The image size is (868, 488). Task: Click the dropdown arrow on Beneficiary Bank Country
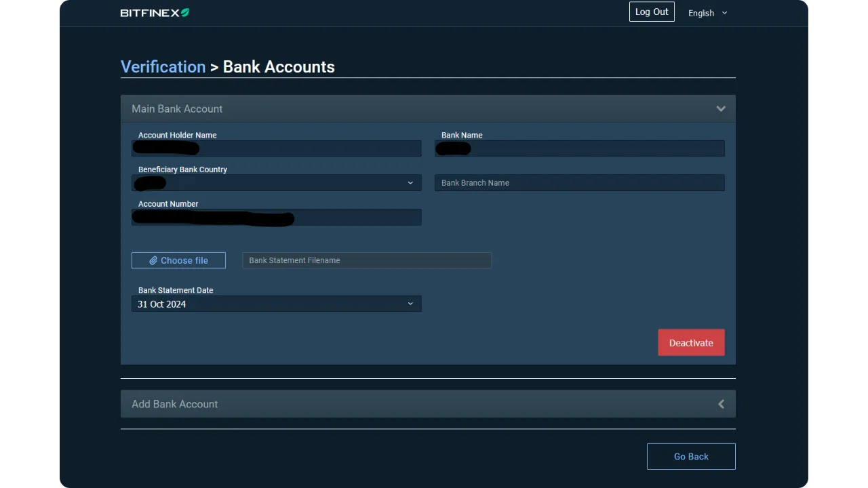click(410, 182)
